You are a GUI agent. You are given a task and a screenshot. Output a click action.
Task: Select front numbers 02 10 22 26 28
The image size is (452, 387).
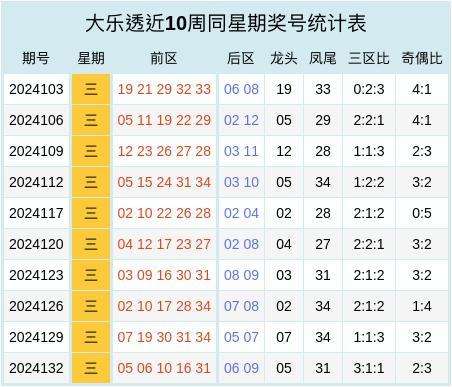pos(164,213)
